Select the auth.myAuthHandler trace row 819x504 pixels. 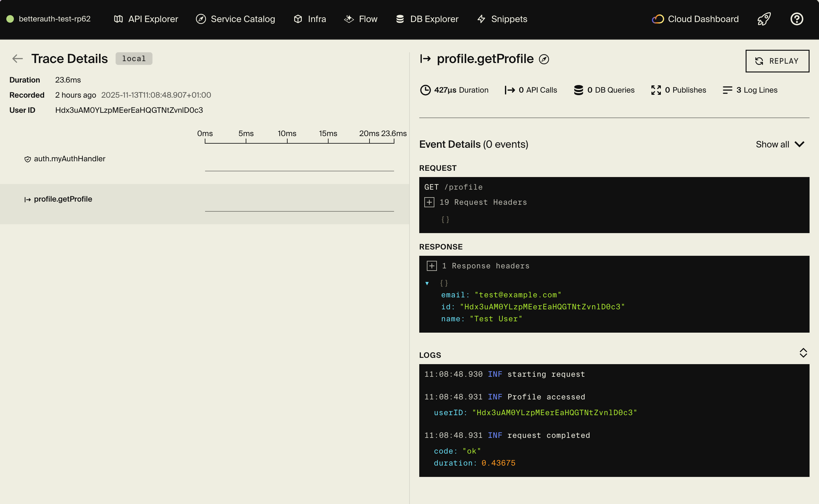[x=69, y=159]
